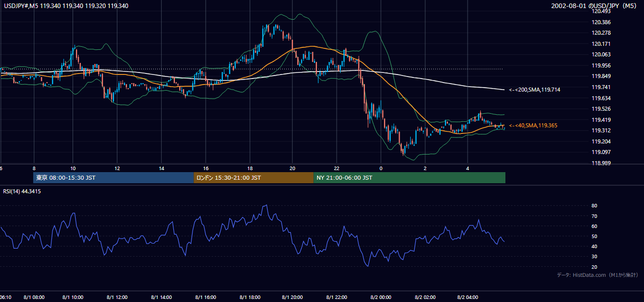Select the ロンドン 15:30-21:00 JST session bar
The height and width of the screenshot is (302, 644).
(253, 178)
